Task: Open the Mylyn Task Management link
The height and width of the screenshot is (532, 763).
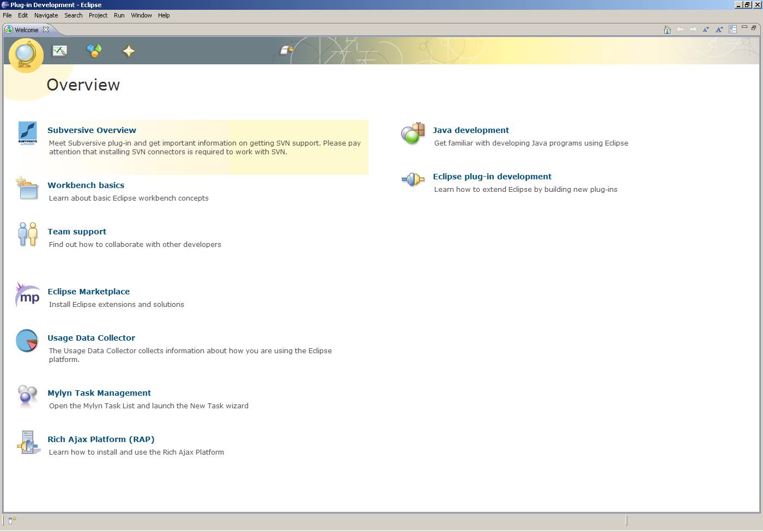Action: [x=99, y=393]
